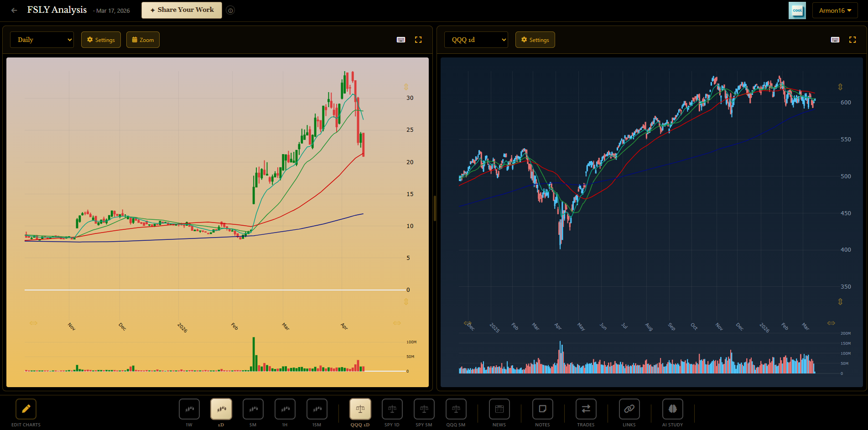
Task: Expand the Daily timeframe dropdown
Action: point(42,40)
